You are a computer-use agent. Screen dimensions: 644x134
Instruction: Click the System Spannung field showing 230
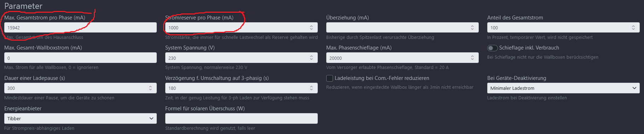point(241,58)
